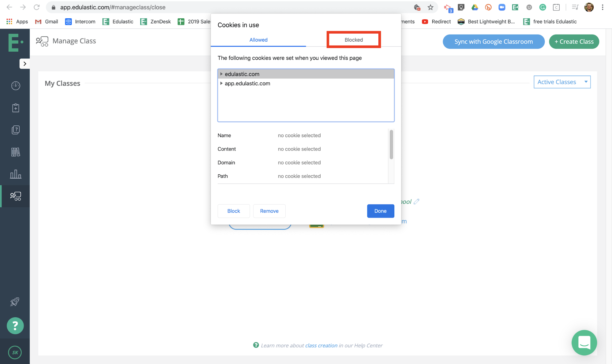Open the Dashboard gauge icon in sidebar
The width and height of the screenshot is (612, 364).
click(x=15, y=86)
